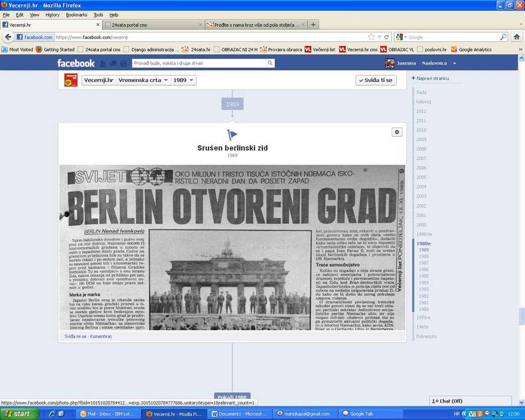Viewport: 525px width, 420px height.
Task: Open Facebook notifications globe icon
Action: tap(123, 63)
